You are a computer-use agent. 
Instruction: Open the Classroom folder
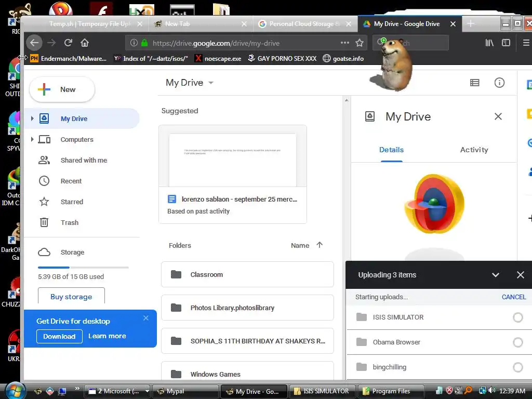247,274
